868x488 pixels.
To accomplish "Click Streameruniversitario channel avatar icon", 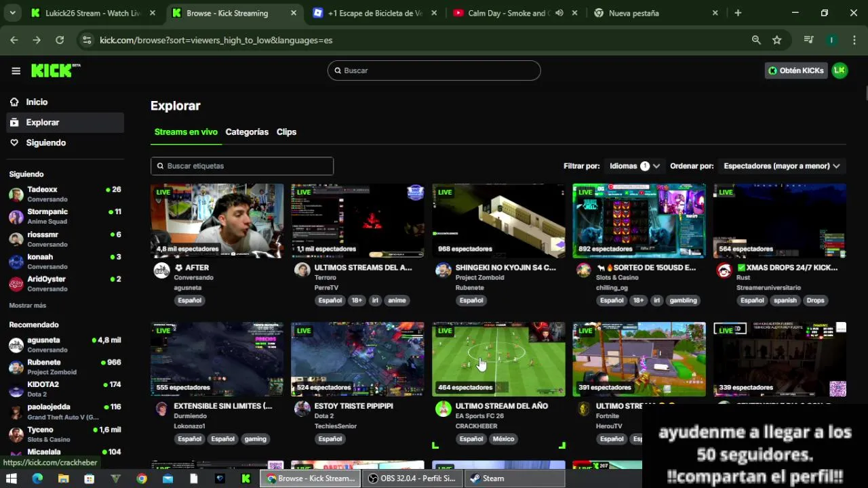I will 724,270.
